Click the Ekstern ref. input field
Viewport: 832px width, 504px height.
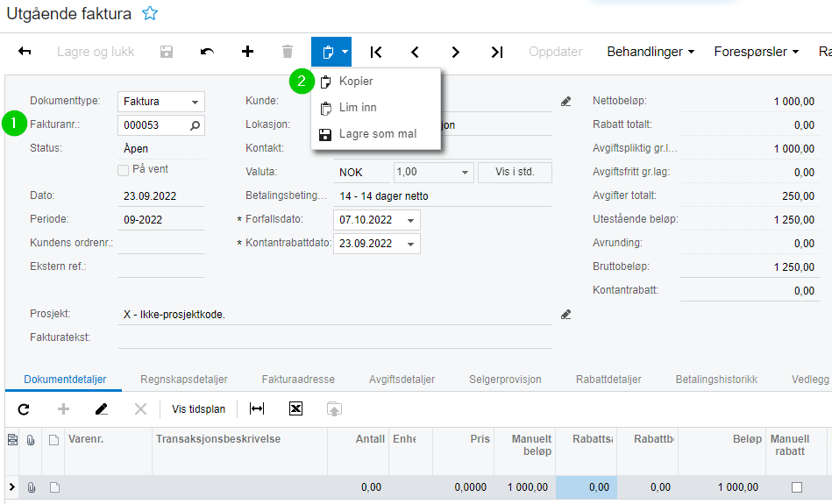click(x=160, y=266)
